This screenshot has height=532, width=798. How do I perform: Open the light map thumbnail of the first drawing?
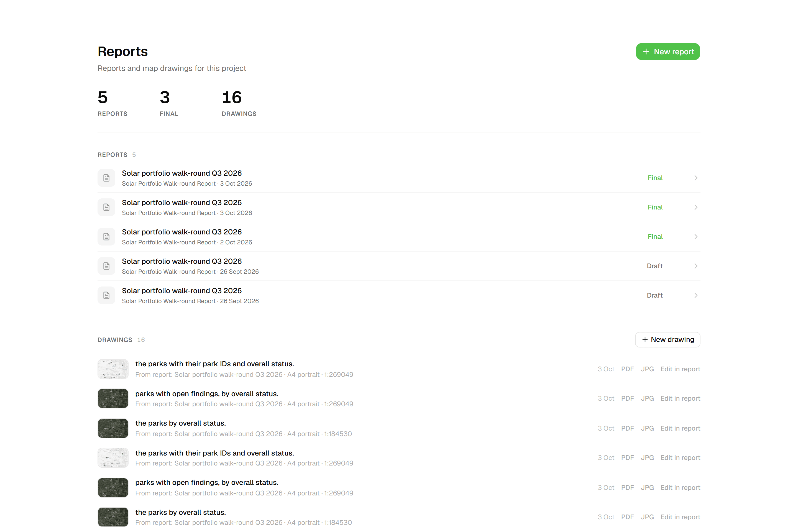113,369
